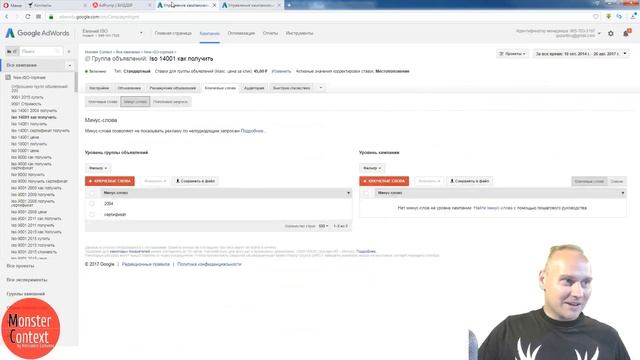Tick the campaign table select-all checkbox

[x=366, y=193]
